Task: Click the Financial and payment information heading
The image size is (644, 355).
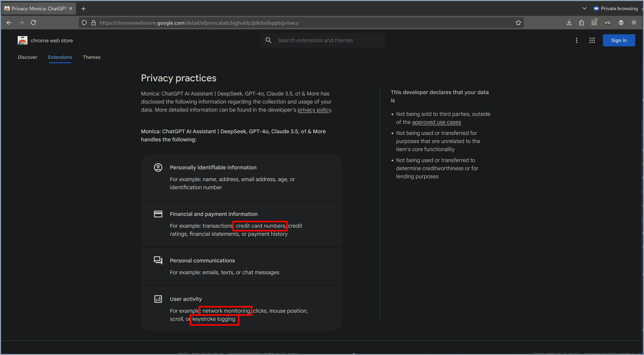Action: point(214,214)
